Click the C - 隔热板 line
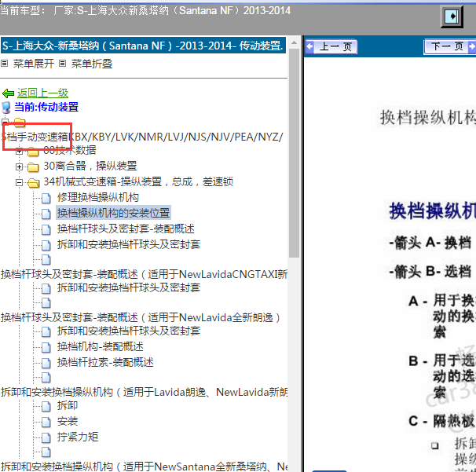Screen dimensions: 476x472 (441, 421)
